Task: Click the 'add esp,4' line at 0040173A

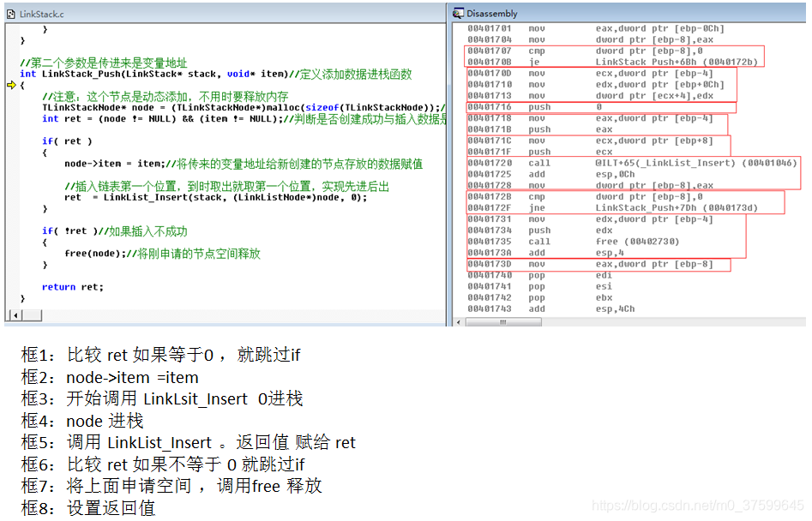Action: coord(546,253)
